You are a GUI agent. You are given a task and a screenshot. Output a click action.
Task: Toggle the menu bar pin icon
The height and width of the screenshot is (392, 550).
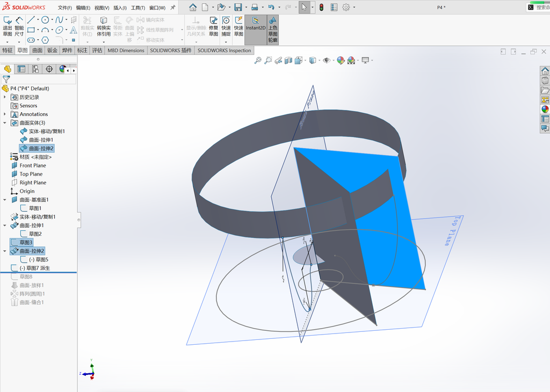[173, 8]
